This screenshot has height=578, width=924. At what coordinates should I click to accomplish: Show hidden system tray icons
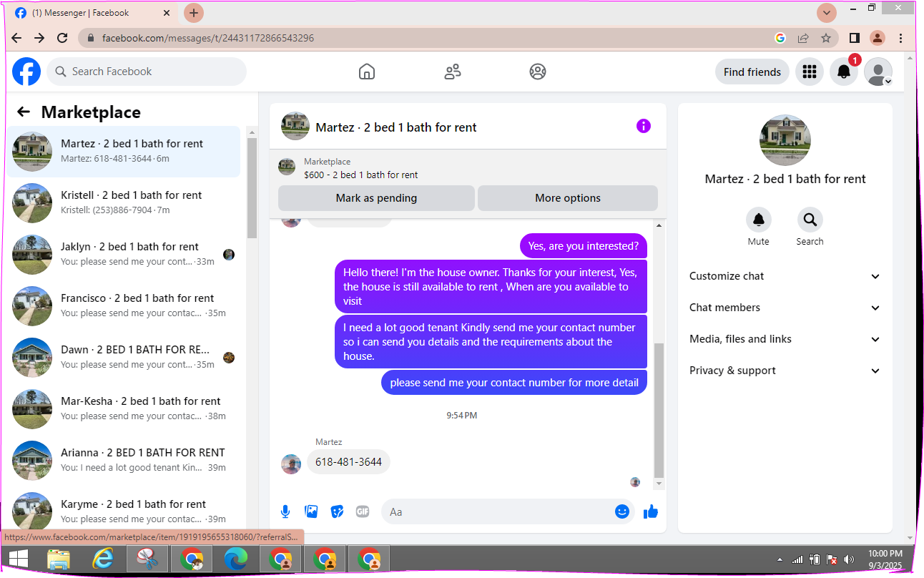tap(780, 559)
